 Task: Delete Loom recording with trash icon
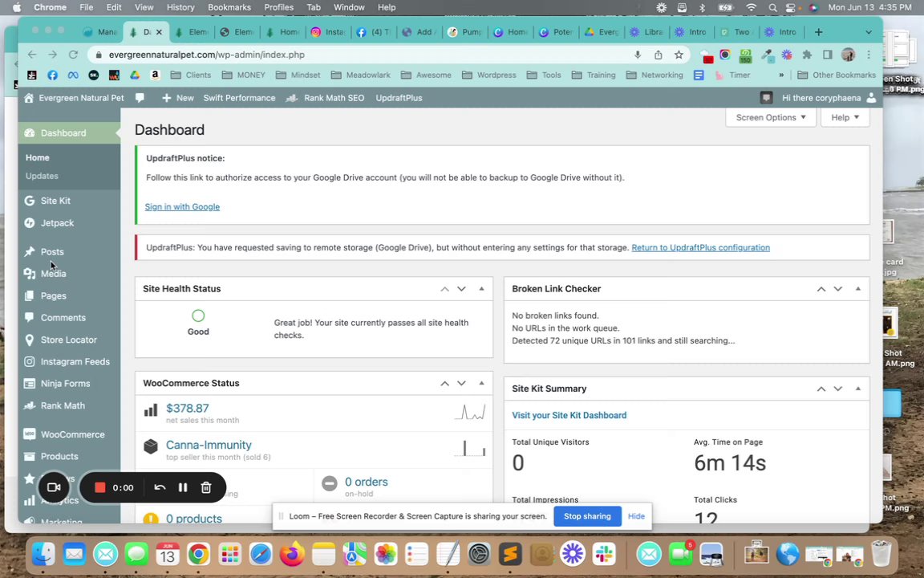[205, 488]
